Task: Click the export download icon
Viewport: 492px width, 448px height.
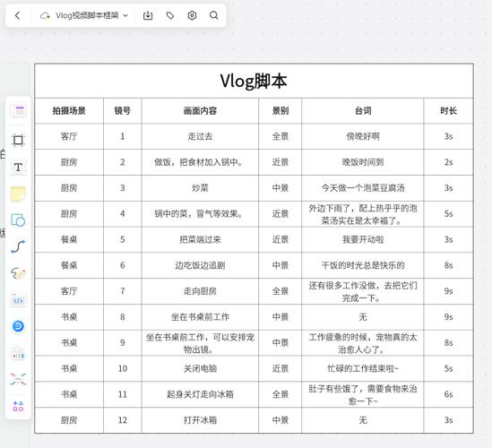Action: (x=148, y=15)
